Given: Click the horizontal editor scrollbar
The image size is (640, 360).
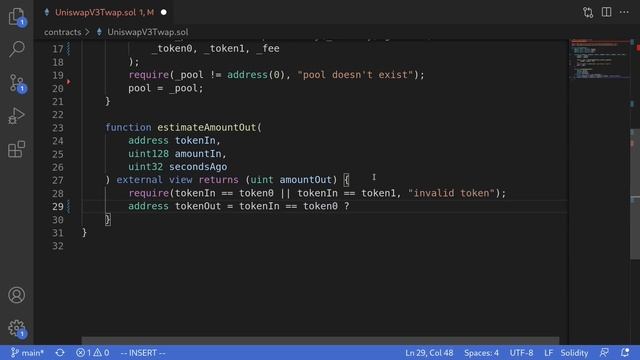Looking at the screenshot, I should point(320,340).
